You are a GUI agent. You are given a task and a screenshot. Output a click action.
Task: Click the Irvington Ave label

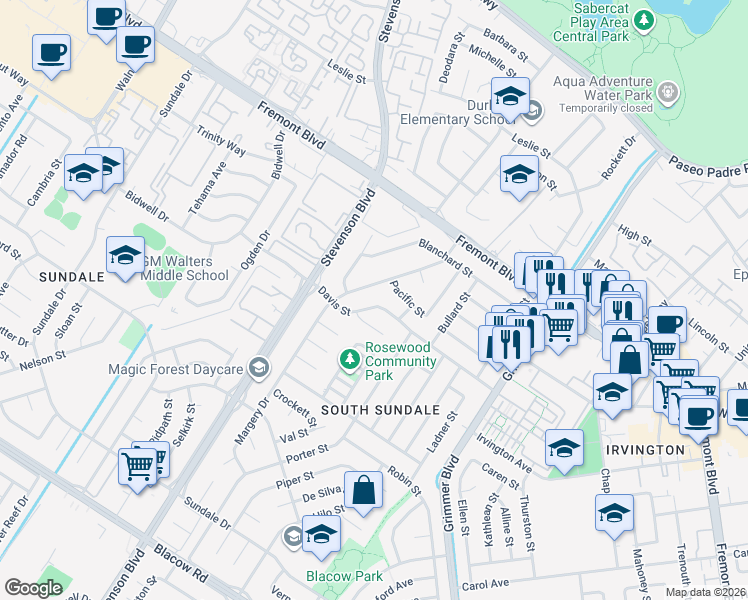[504, 453]
